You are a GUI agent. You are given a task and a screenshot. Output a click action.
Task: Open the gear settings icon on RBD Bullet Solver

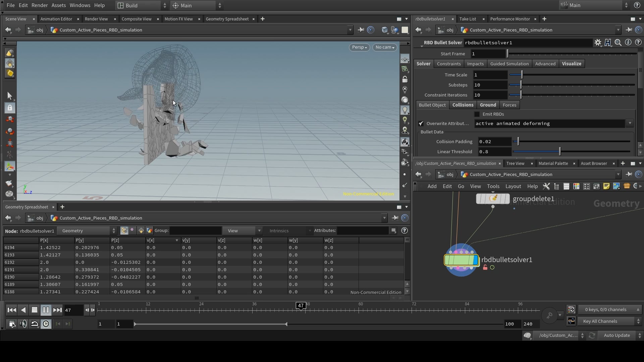[x=598, y=43]
